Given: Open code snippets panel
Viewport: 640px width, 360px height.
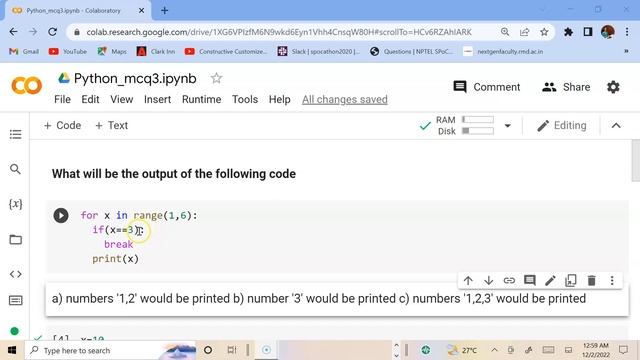Looking at the screenshot, I should click(16, 274).
